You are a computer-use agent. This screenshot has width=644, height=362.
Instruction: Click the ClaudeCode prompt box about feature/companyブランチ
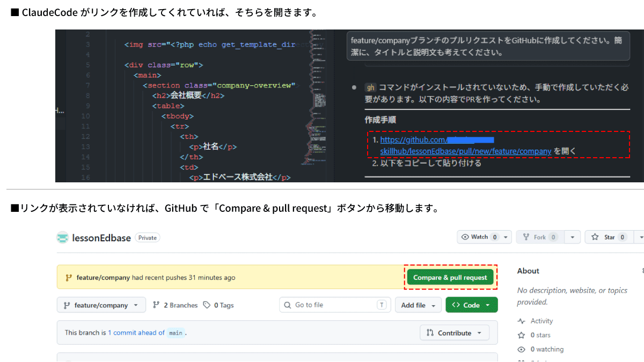pos(488,47)
